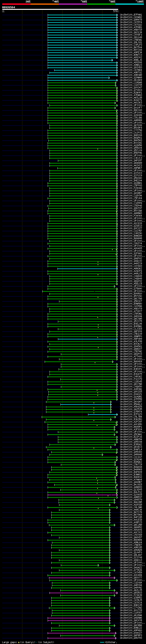Viewport: 146px width, 644px height.
Task: Click the cyan alignment bar for UniRef100_B5A4L0
Action: pyautogui.click(x=86, y=404)
